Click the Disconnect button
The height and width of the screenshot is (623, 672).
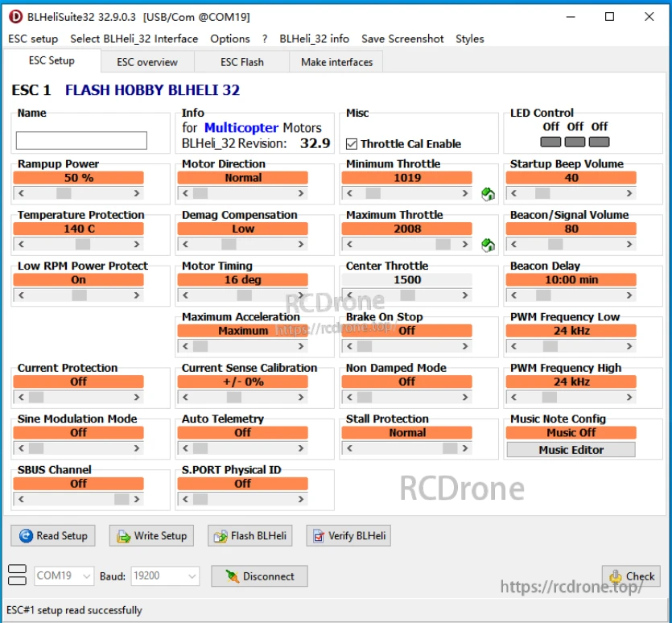(x=259, y=576)
